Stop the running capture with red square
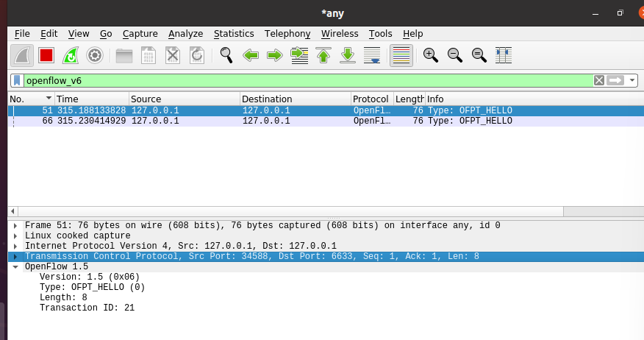Viewport: 644px width, 340px height. point(46,55)
